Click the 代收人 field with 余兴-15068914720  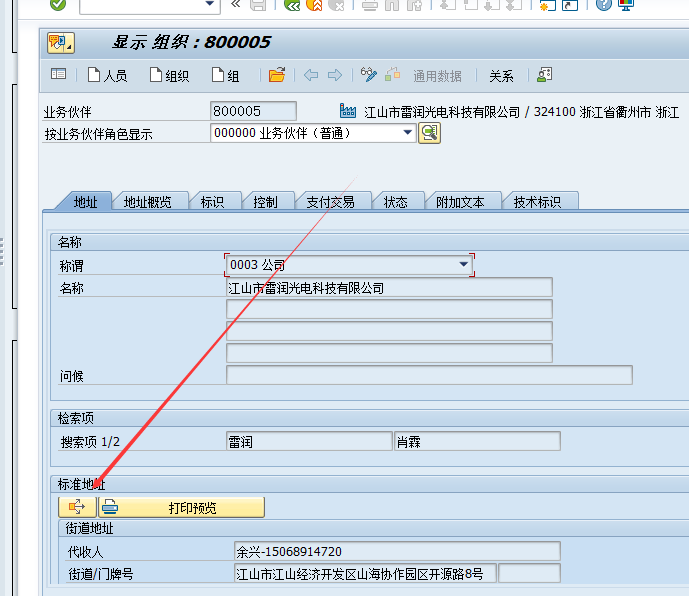pos(397,551)
